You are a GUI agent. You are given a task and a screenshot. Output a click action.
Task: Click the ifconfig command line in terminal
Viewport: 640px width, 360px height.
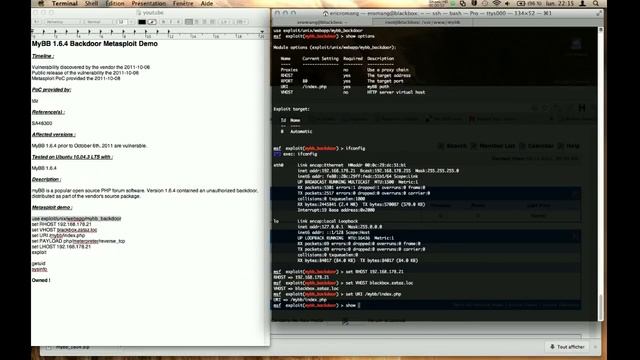tap(319, 148)
